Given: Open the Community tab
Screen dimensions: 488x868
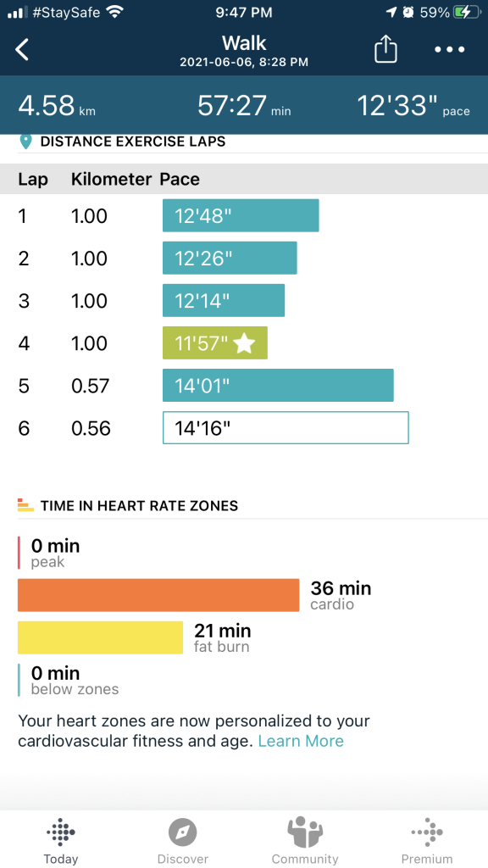Looking at the screenshot, I should coord(305,840).
